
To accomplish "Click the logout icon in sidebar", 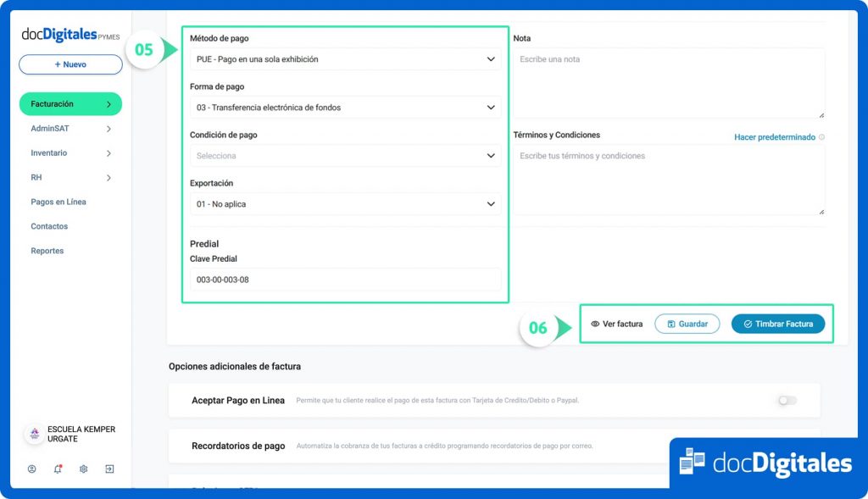I will [x=109, y=469].
